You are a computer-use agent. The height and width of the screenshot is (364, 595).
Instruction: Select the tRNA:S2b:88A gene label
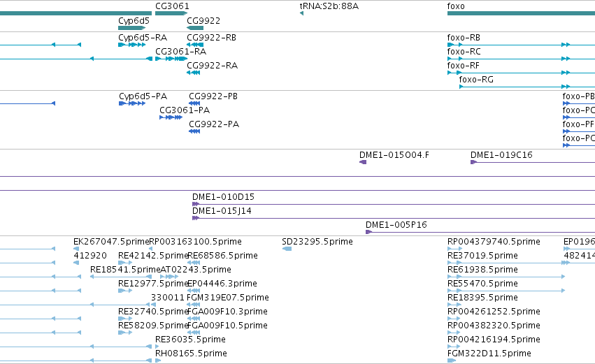click(329, 6)
